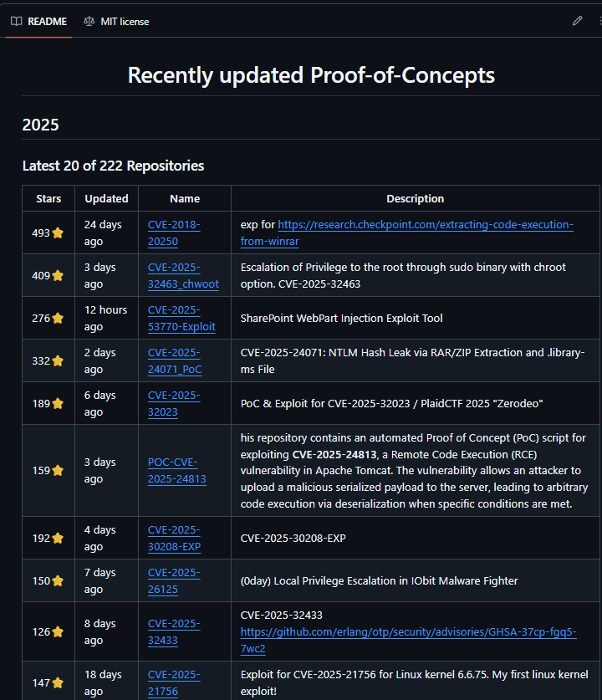Viewport: 602px width, 700px height.
Task: Click the star icon next to 150
Action: 58,580
